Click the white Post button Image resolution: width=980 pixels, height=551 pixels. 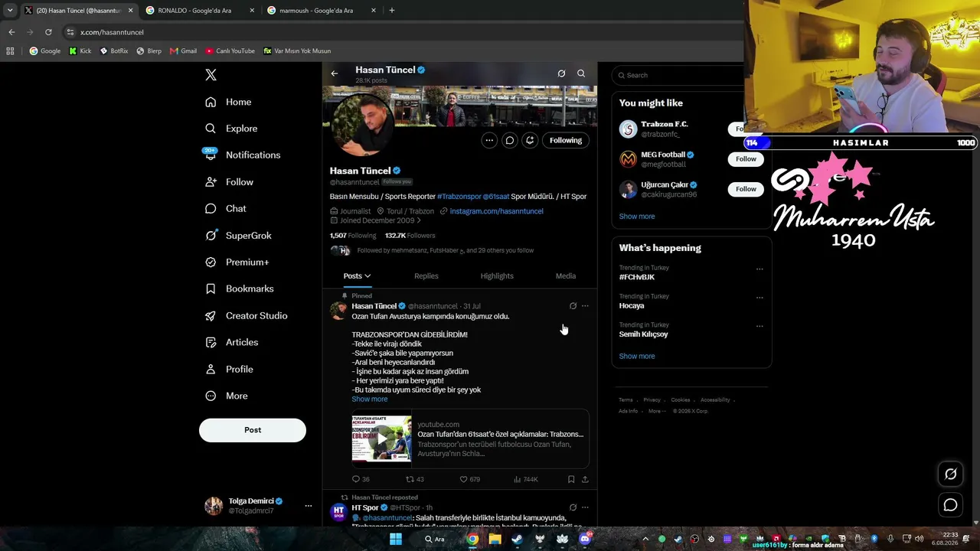pos(253,430)
